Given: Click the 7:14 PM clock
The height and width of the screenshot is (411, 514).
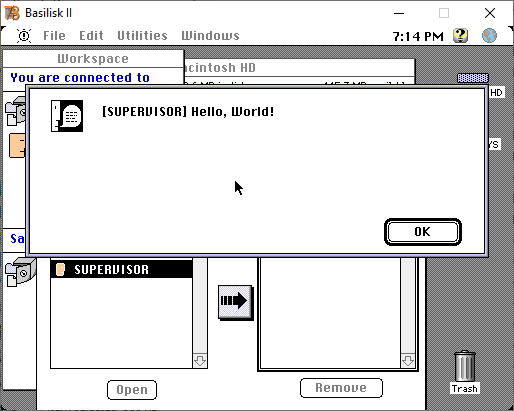Looking at the screenshot, I should 418,36.
